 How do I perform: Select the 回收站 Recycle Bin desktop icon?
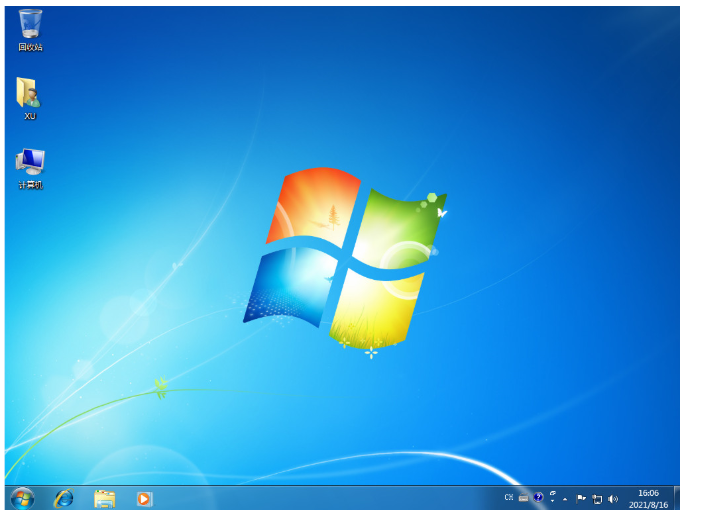click(x=30, y=29)
